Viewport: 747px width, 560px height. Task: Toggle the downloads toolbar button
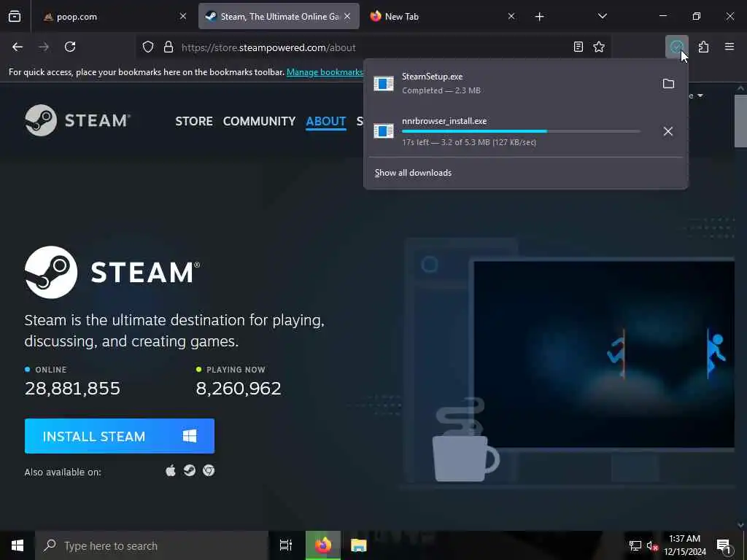[x=676, y=47]
